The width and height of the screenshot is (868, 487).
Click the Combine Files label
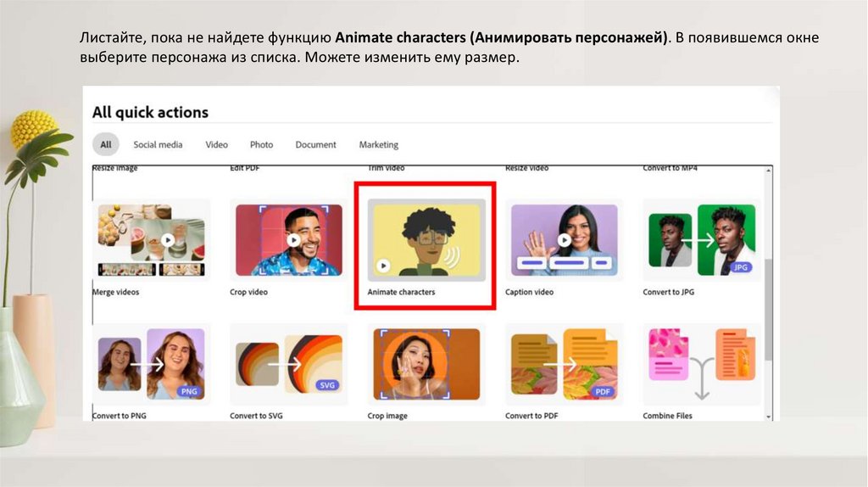[667, 416]
